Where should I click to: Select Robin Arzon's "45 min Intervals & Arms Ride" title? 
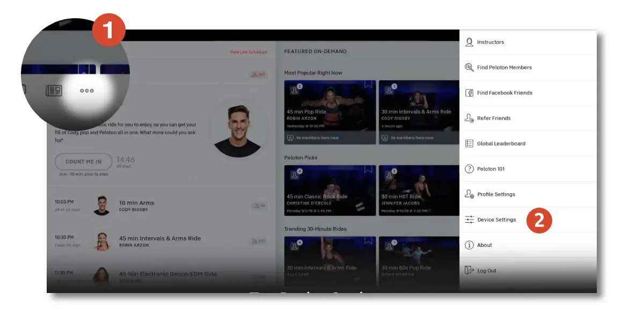(x=160, y=238)
